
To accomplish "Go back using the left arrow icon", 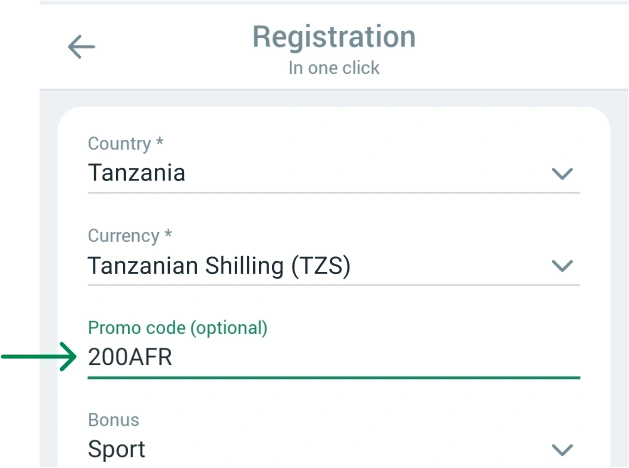I will (81, 47).
